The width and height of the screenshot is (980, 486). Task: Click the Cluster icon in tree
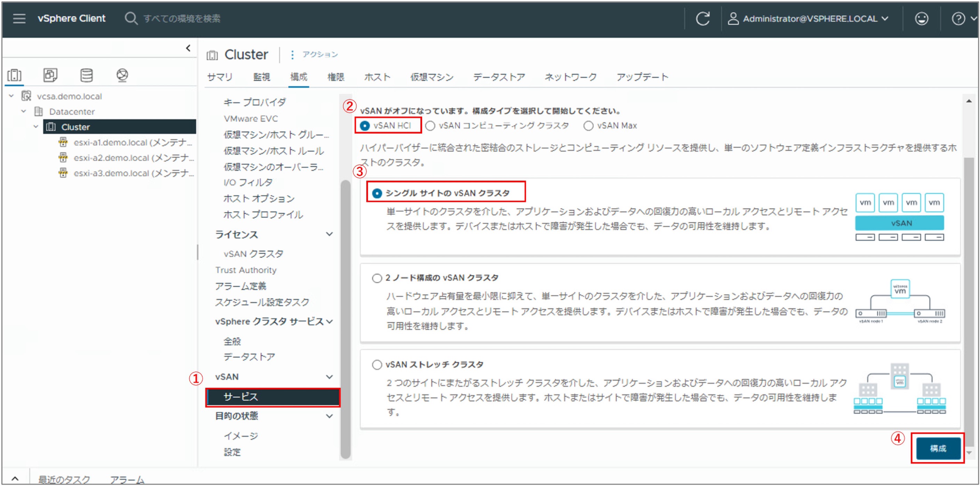tap(50, 127)
